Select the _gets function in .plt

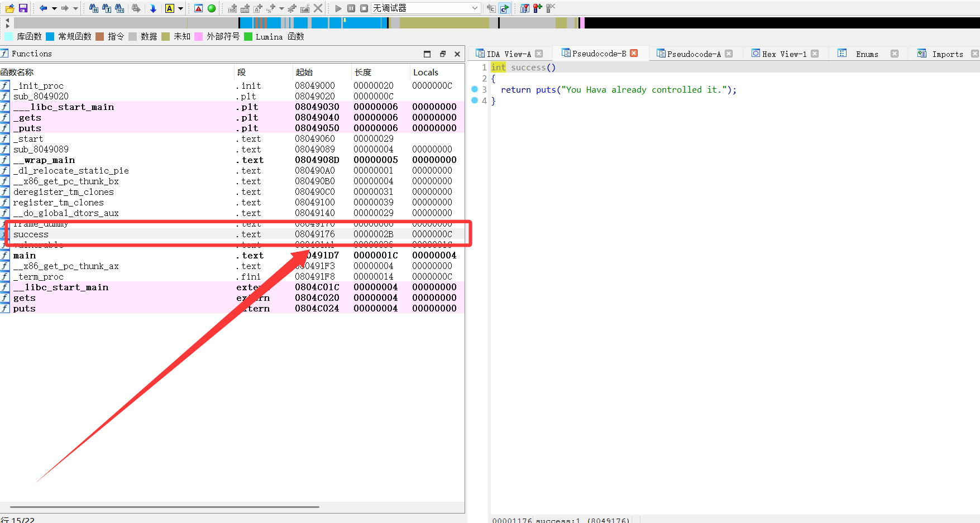[232, 117]
